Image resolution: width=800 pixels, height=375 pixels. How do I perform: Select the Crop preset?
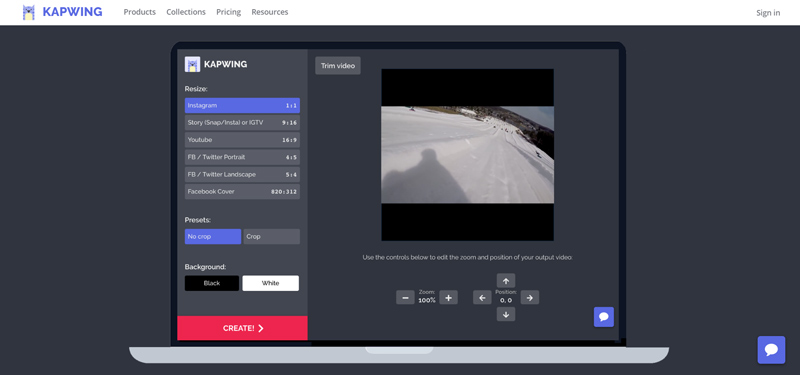271,237
